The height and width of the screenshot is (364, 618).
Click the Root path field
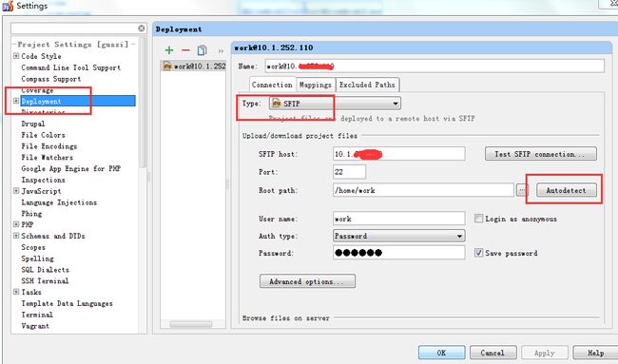point(423,190)
